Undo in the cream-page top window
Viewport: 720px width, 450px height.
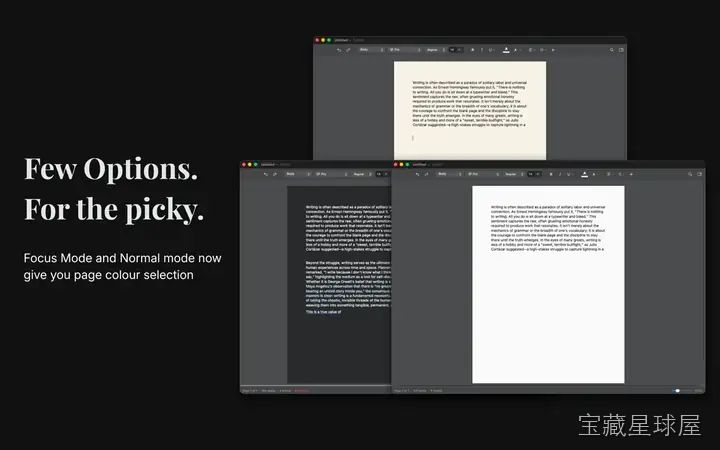(339, 50)
